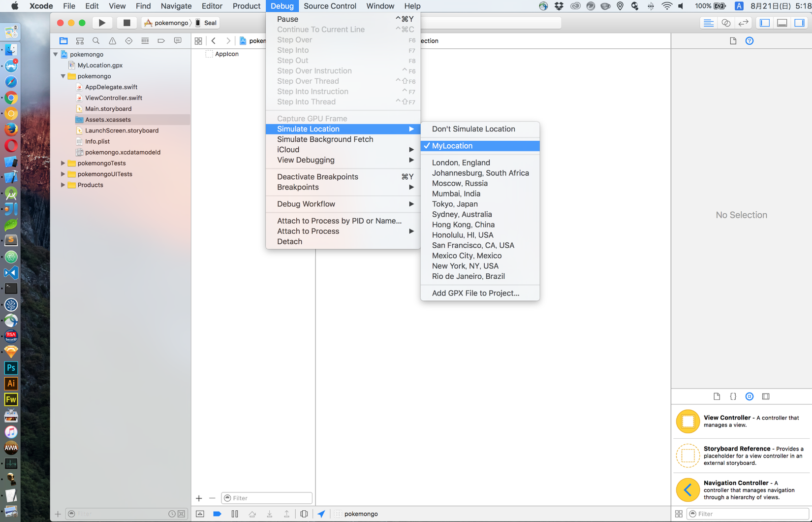The width and height of the screenshot is (812, 522).
Task: Open the Issue navigator warning icon
Action: pyautogui.click(x=112, y=41)
